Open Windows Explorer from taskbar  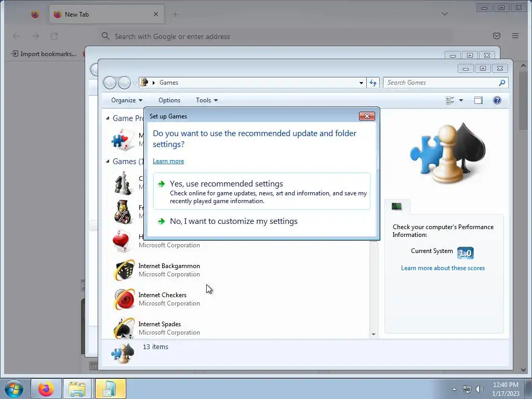pos(77,389)
